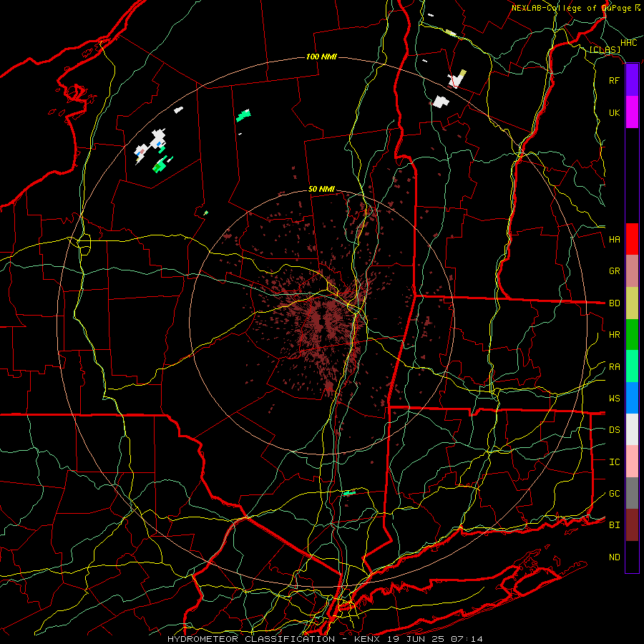The width and height of the screenshot is (644, 644).
Task: Click the light pink IC legend swatch
Action: coord(632,462)
